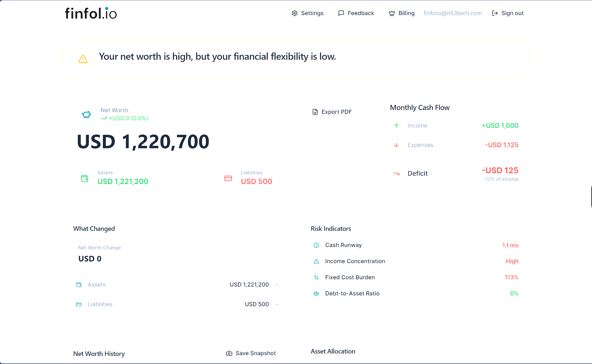Click the green income arrow in Monthly Cash Flow
592x364 pixels.
tap(396, 125)
